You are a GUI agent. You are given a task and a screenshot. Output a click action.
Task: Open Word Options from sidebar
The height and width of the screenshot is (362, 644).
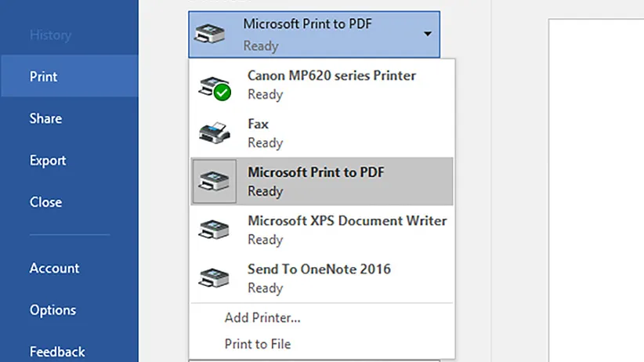coord(52,310)
